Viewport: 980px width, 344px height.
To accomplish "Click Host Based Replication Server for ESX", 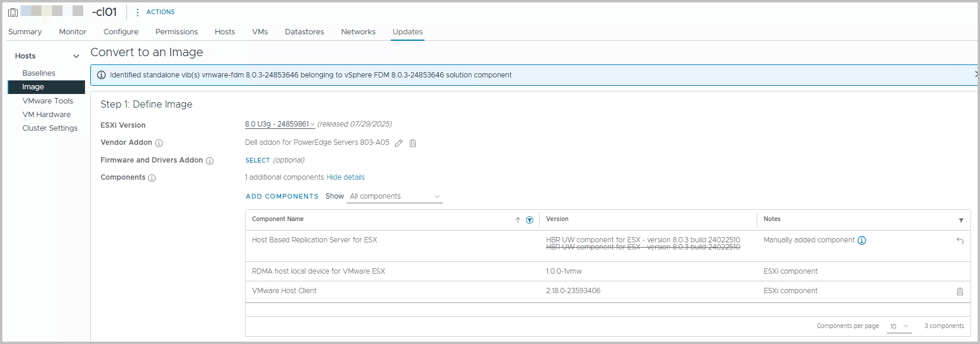I will point(314,240).
